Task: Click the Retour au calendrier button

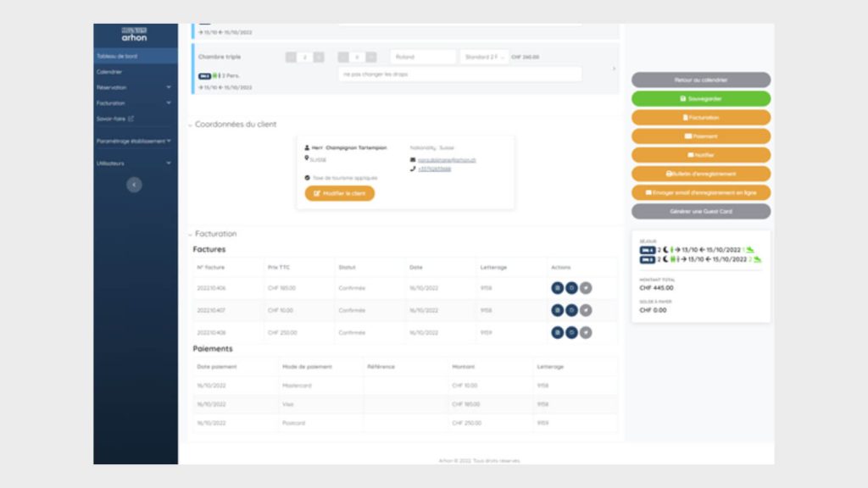Action: pyautogui.click(x=701, y=80)
